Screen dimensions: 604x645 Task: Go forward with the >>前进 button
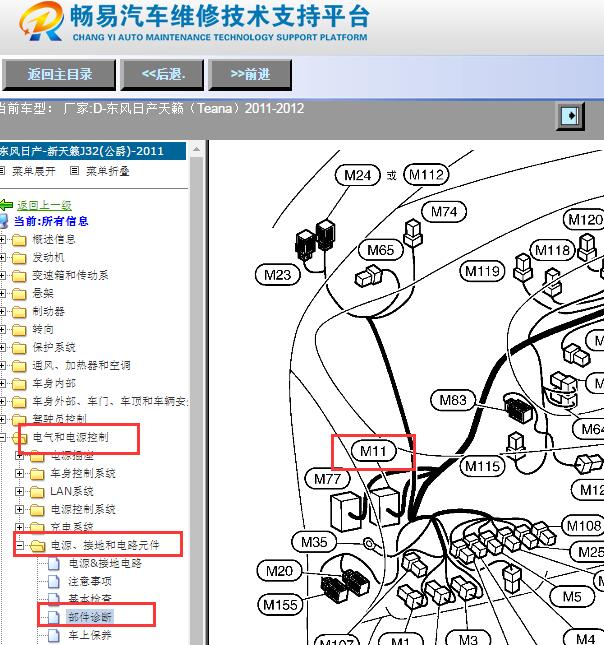(x=250, y=74)
